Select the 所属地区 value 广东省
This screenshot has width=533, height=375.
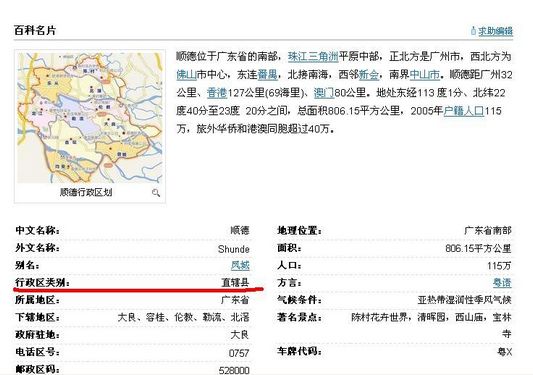point(235,300)
